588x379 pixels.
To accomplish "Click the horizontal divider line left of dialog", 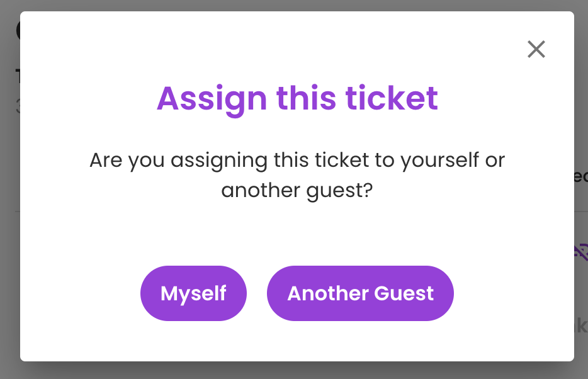I will [x=18, y=212].
